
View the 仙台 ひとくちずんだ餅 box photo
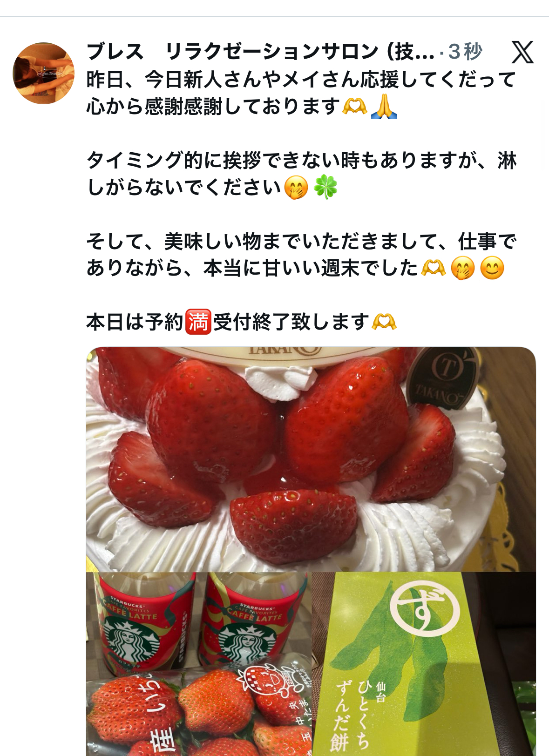(x=424, y=664)
